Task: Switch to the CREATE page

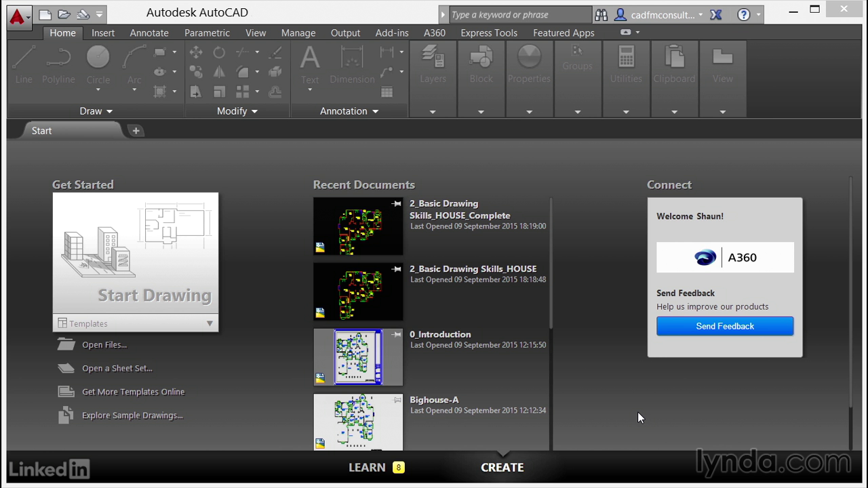Action: click(x=502, y=468)
